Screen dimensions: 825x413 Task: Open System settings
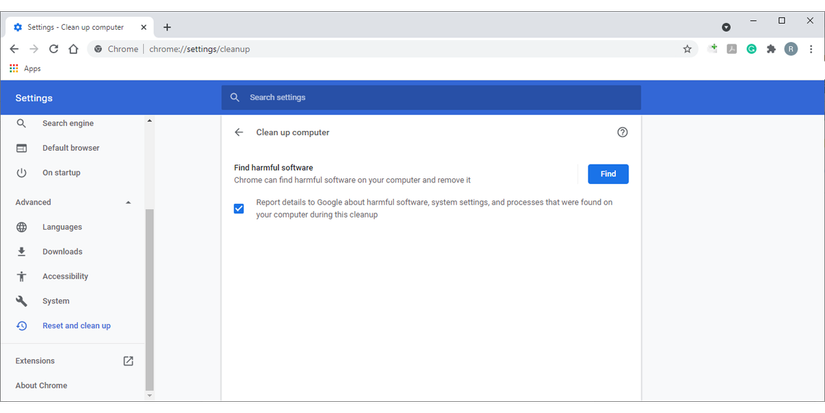coord(56,301)
